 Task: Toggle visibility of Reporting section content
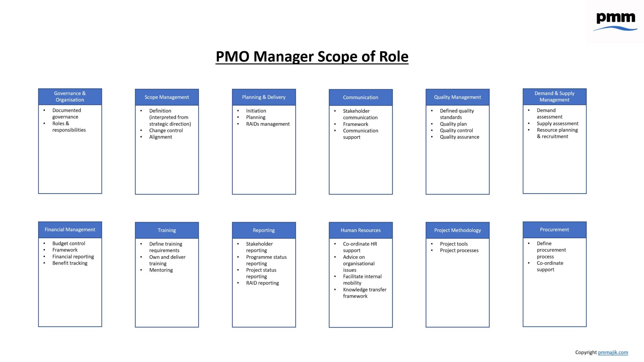[x=264, y=229]
